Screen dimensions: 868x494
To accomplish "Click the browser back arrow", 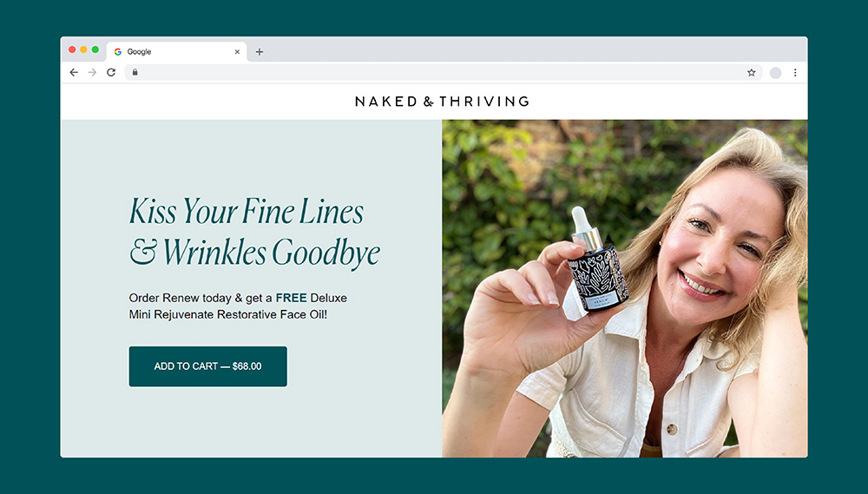I will point(74,73).
